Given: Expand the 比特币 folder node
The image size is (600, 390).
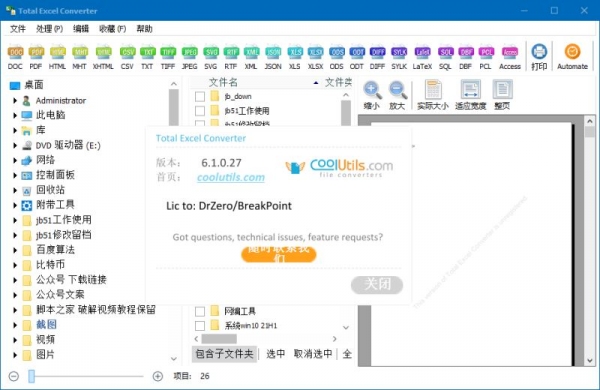Looking at the screenshot, I should coord(15,265).
